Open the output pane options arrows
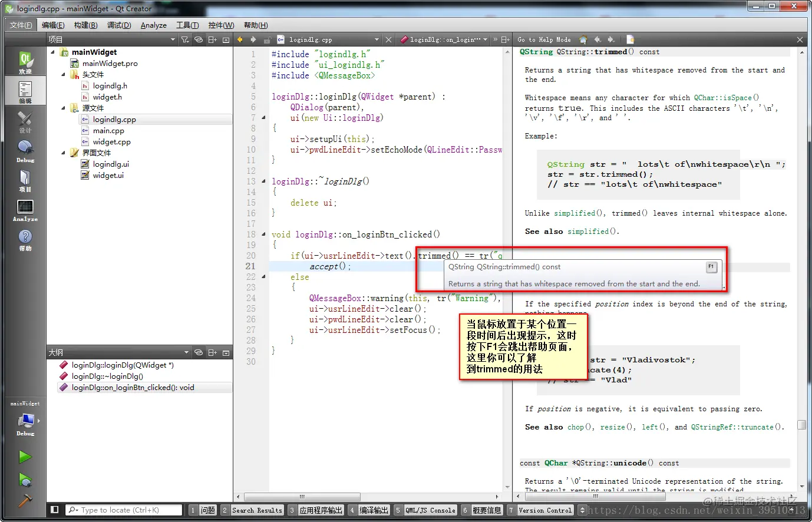Screen dimensions: 812x522 [x=582, y=510]
